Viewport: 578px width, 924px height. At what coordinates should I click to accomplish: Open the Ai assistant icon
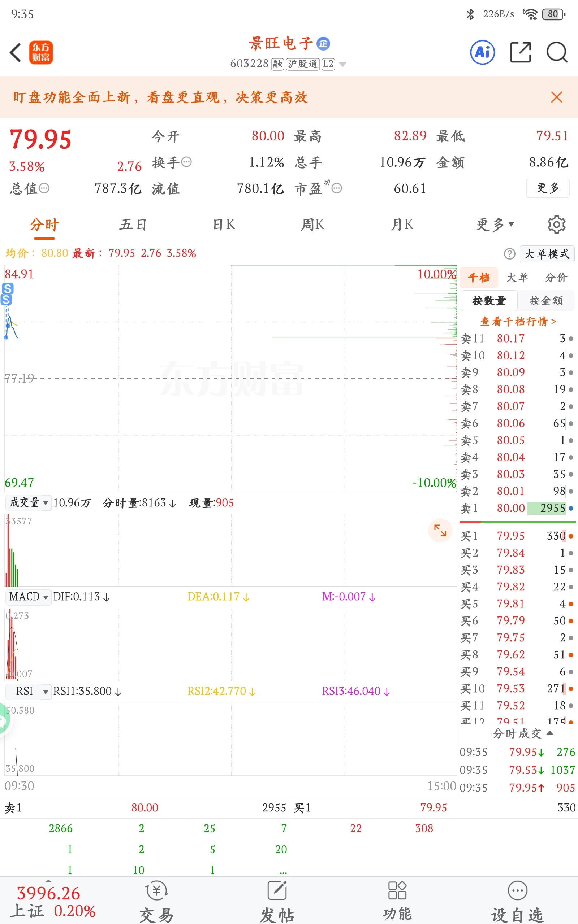[x=482, y=52]
